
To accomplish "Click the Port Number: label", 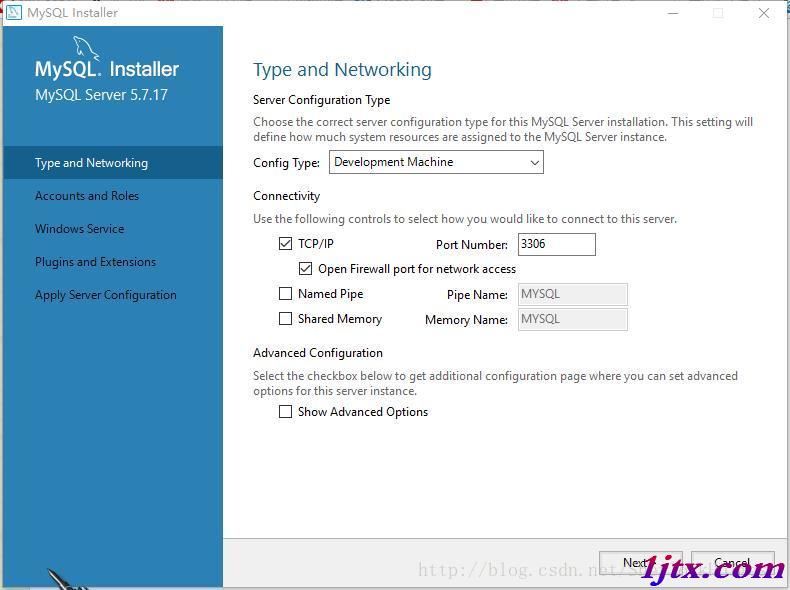I will [472, 244].
